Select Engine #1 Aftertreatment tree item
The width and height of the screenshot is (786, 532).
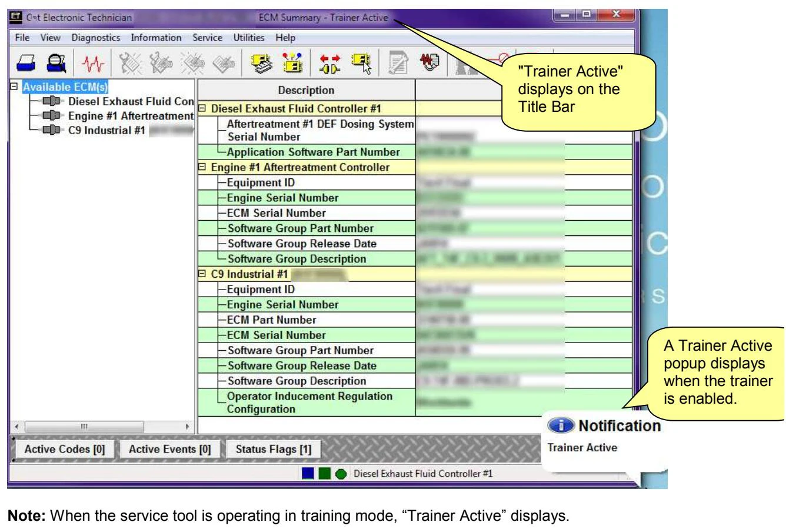point(132,116)
